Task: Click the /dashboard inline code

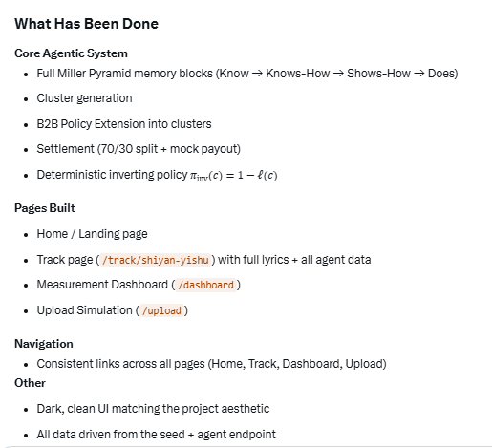Action: pos(205,285)
